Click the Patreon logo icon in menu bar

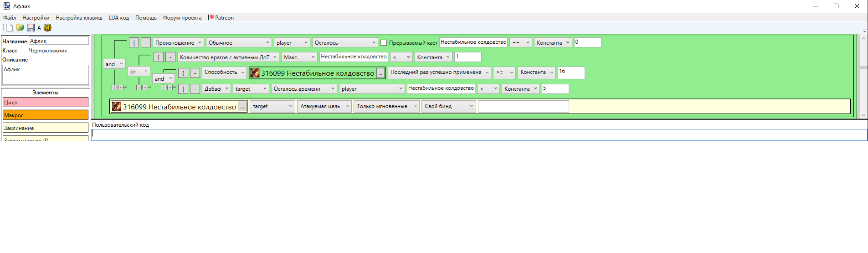(x=211, y=17)
